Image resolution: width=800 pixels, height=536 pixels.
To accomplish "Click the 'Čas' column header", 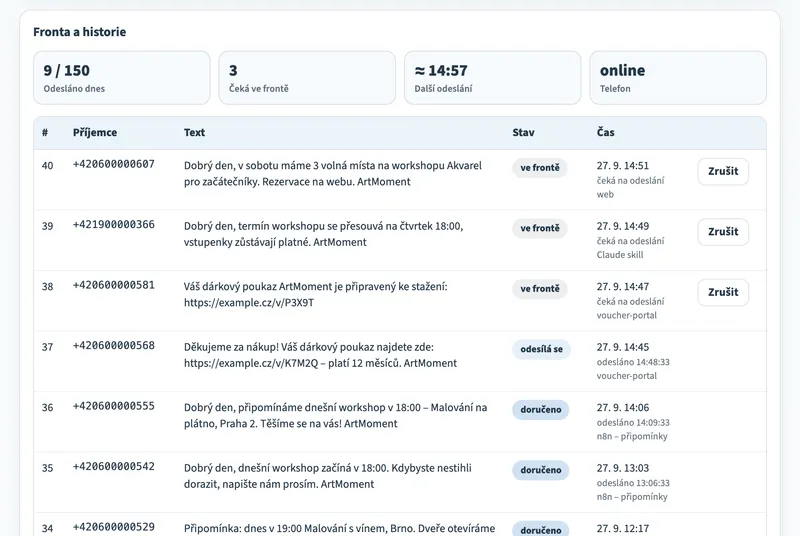I will 606,133.
